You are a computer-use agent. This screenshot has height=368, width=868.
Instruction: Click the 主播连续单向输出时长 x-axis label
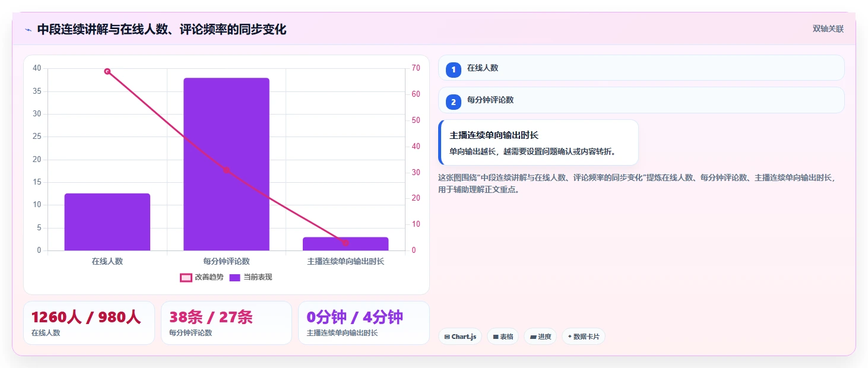point(345,261)
